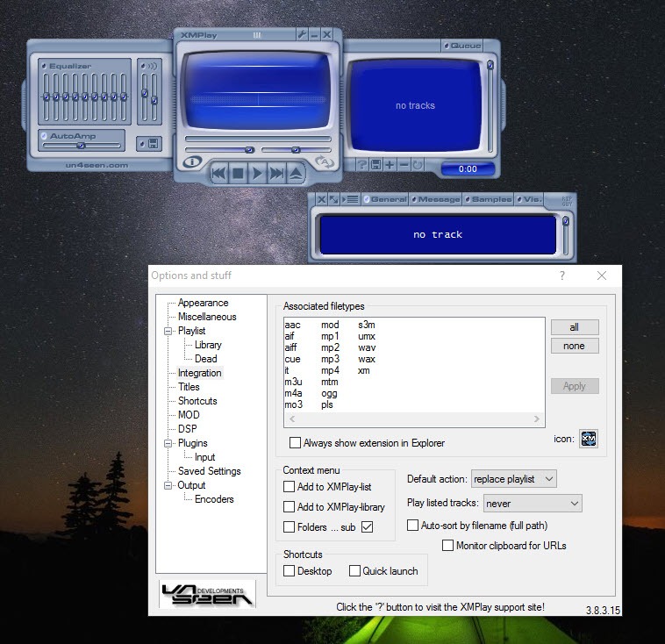Select Appearance in options tree
665x644 pixels.
(x=204, y=303)
